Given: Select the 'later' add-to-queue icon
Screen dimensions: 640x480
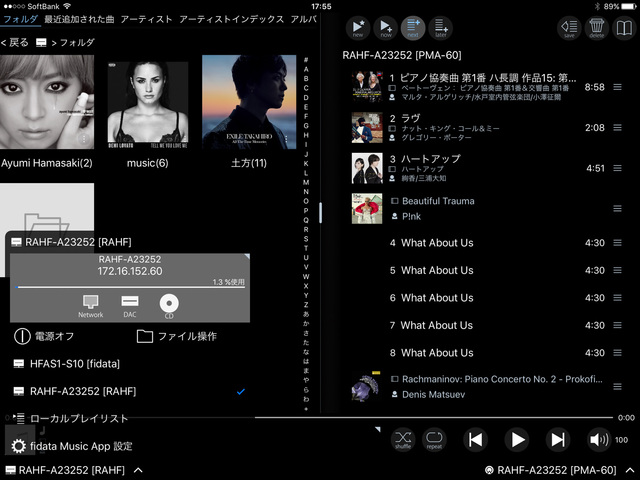Looking at the screenshot, I should (x=440, y=28).
